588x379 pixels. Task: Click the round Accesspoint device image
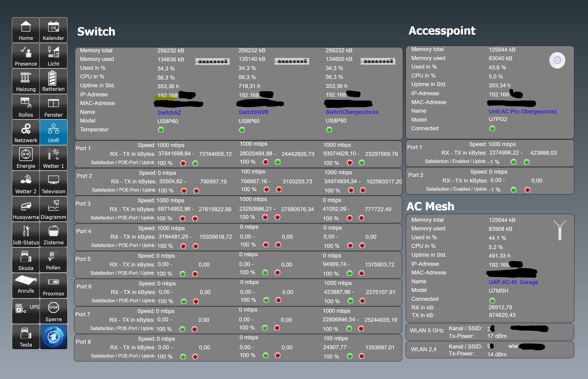click(x=557, y=60)
